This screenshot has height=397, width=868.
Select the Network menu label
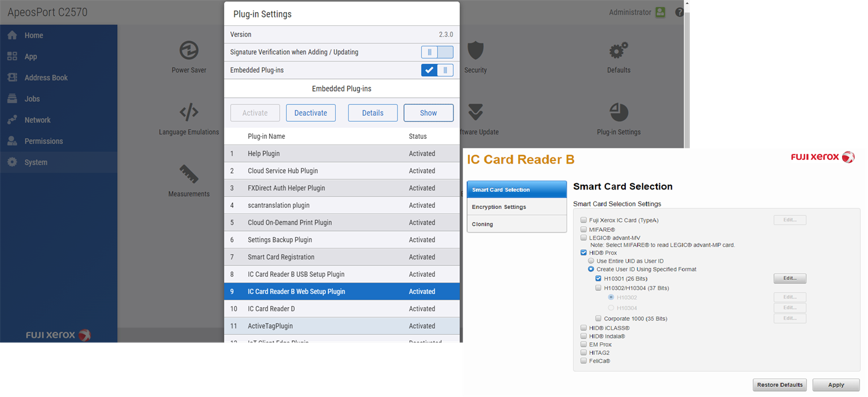tap(37, 120)
